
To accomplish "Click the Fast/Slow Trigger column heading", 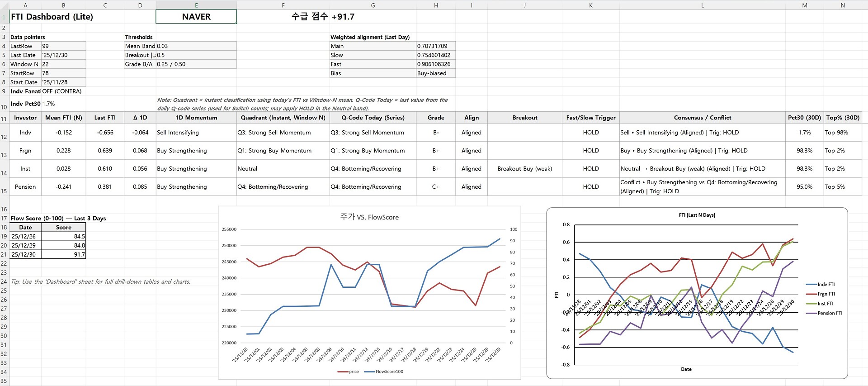I will 590,118.
